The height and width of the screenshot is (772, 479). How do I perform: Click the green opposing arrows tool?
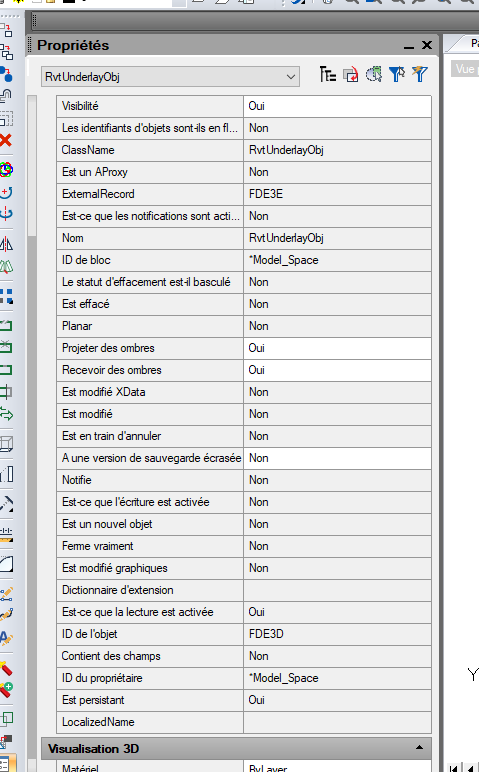click(6, 414)
